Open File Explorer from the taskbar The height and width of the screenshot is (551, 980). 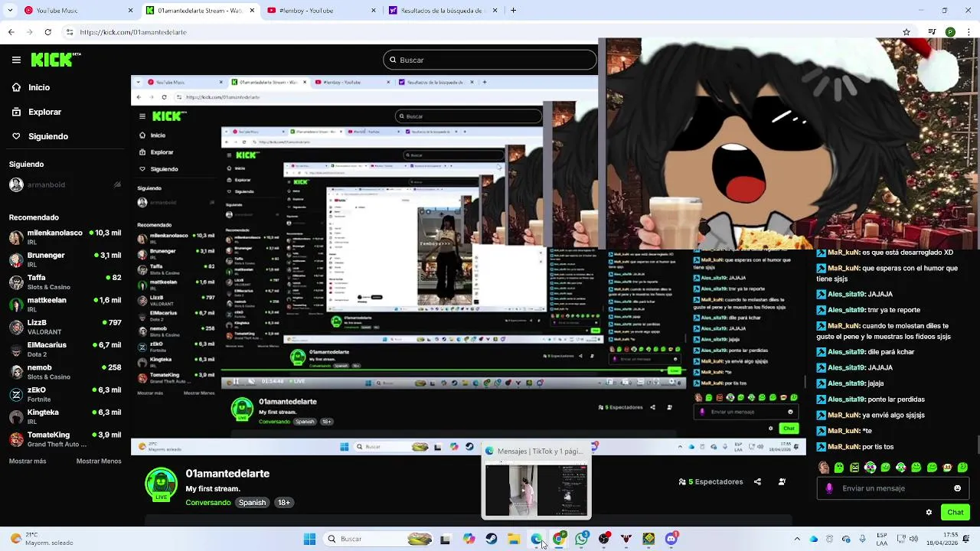(514, 539)
